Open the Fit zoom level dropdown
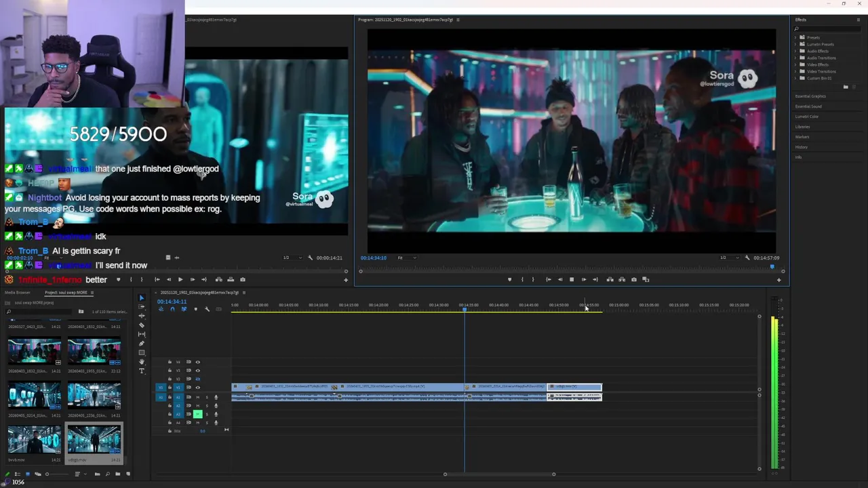 click(407, 258)
